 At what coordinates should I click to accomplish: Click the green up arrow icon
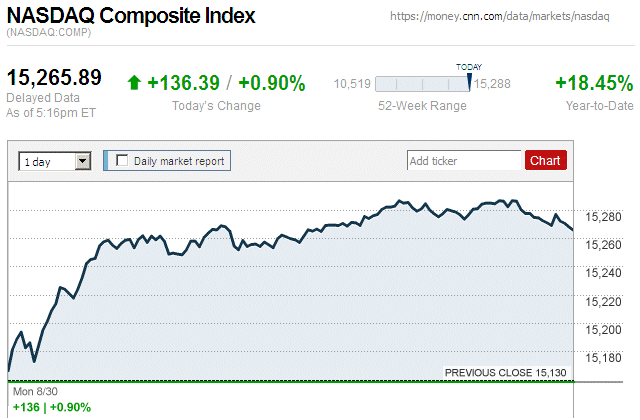(134, 83)
